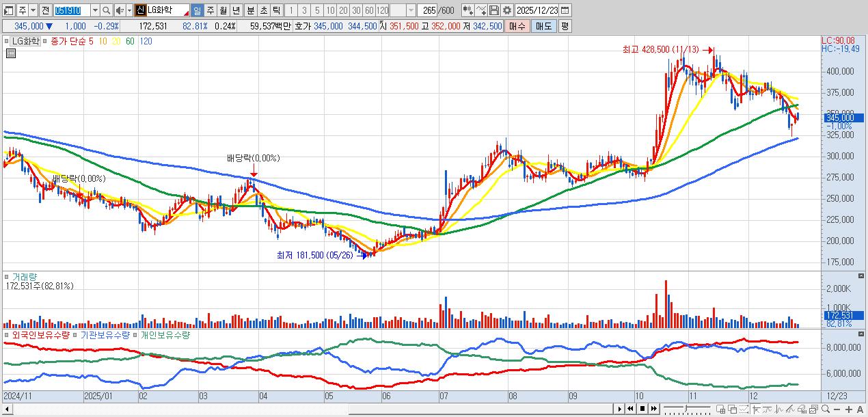This screenshot has width=868, height=417.
Task: Choose interval 60 button
Action: click(369, 10)
